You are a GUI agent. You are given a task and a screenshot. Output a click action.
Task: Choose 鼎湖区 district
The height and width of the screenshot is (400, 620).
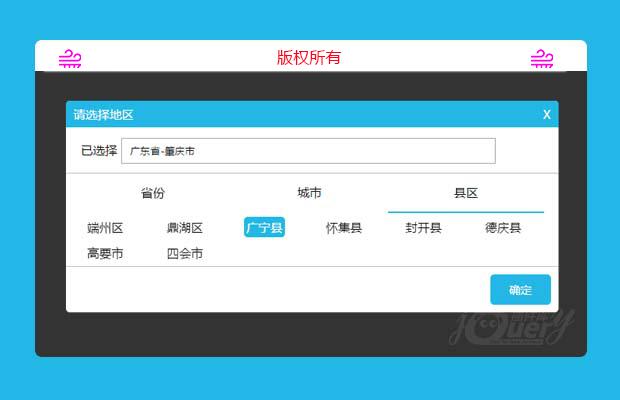(x=185, y=228)
